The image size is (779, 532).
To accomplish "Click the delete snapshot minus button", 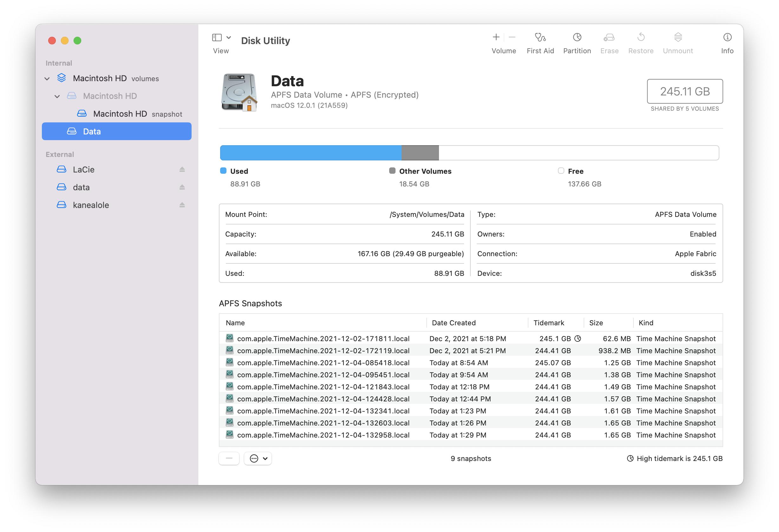I will [x=229, y=459].
